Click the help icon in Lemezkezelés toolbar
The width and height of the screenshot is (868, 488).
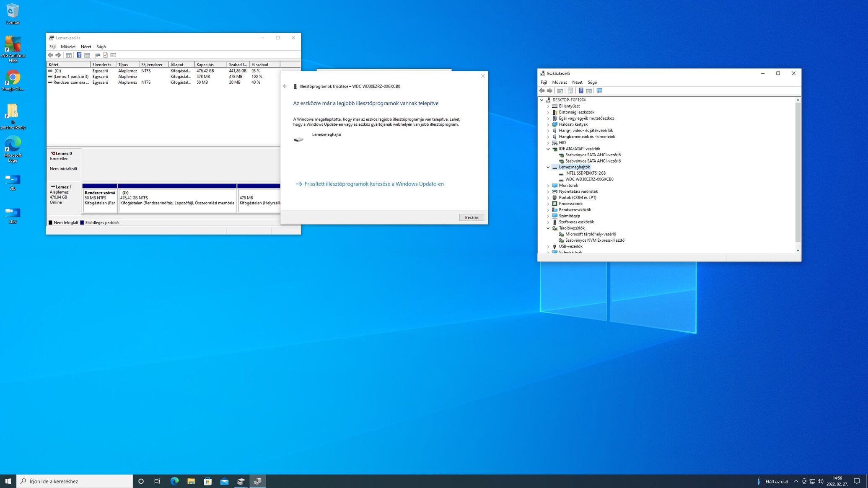pos(79,55)
